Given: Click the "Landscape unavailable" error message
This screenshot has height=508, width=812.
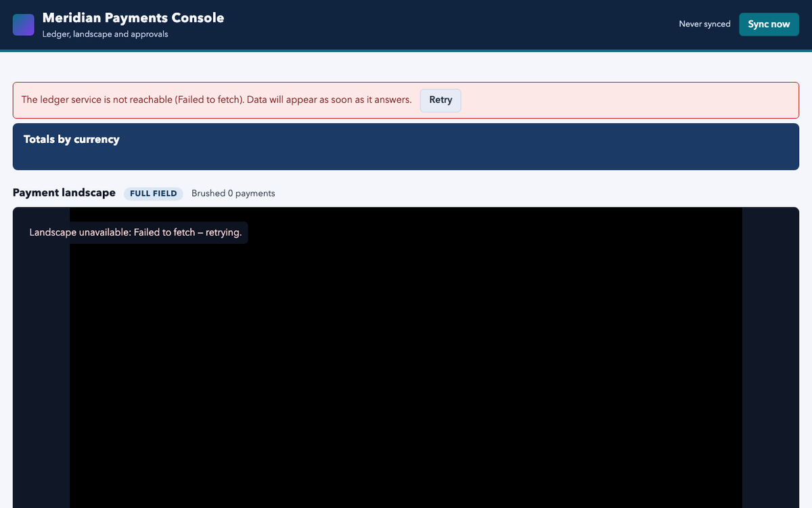Looking at the screenshot, I should [135, 233].
